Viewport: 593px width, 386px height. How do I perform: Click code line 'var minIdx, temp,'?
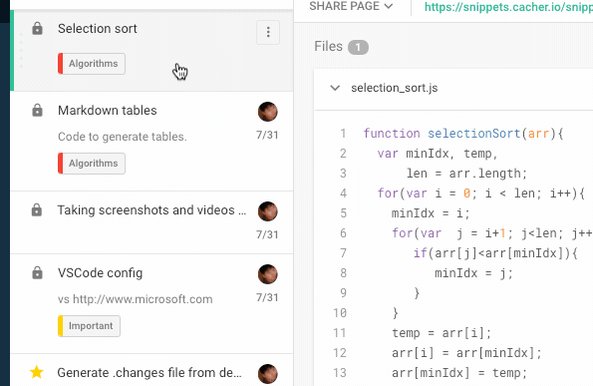coord(438,153)
